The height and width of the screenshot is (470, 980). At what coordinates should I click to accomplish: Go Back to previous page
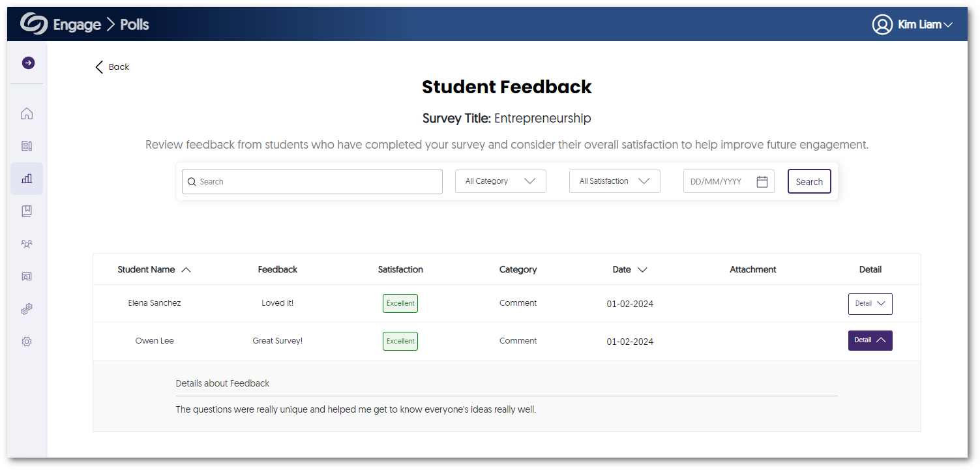(x=112, y=67)
